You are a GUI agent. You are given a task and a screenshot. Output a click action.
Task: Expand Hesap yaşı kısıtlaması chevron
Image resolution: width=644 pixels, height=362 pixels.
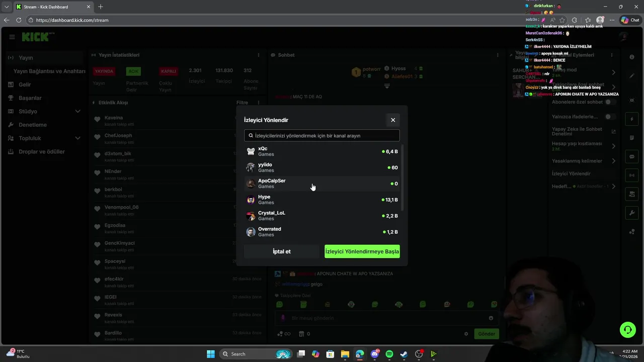tap(613, 146)
